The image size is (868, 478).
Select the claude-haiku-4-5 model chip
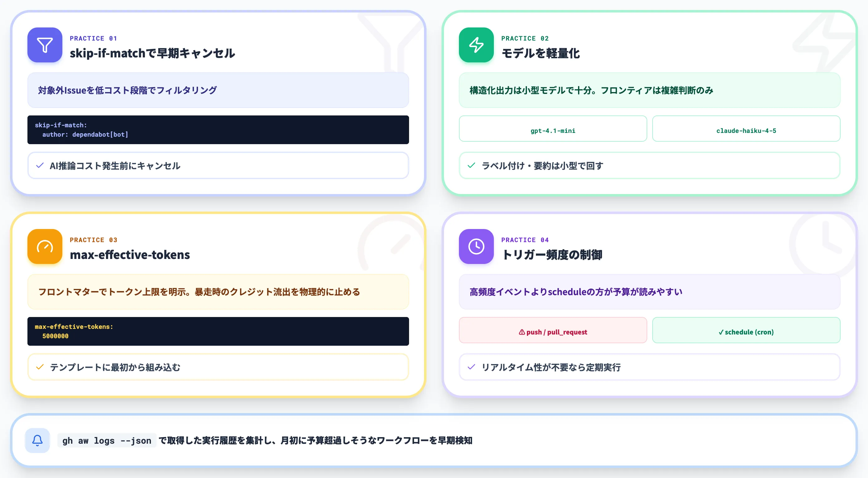[x=746, y=129]
